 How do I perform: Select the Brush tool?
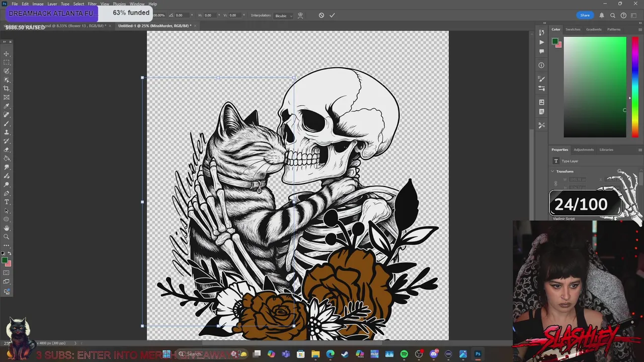click(7, 124)
